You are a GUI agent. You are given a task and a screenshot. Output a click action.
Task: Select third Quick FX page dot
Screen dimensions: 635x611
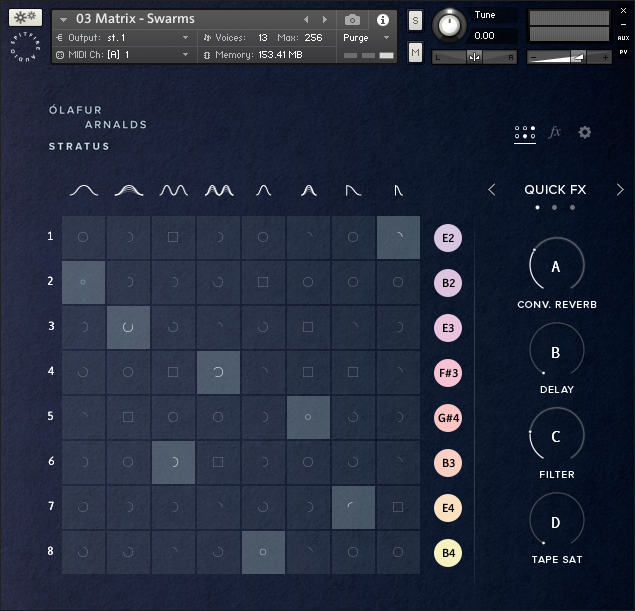tap(572, 207)
